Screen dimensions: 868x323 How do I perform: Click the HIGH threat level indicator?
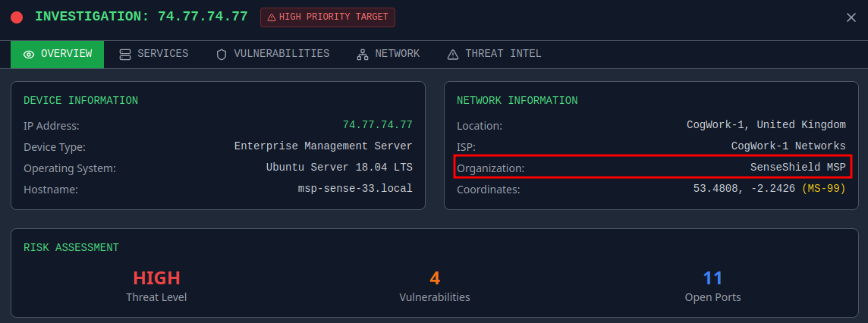pyautogui.click(x=156, y=278)
